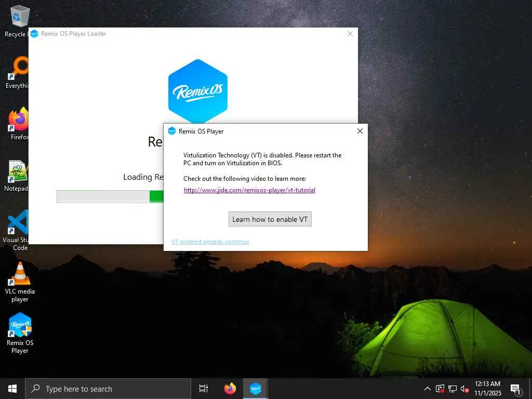532x399 pixels.
Task: Open the jide.com vt-tutorial link
Action: 249,190
